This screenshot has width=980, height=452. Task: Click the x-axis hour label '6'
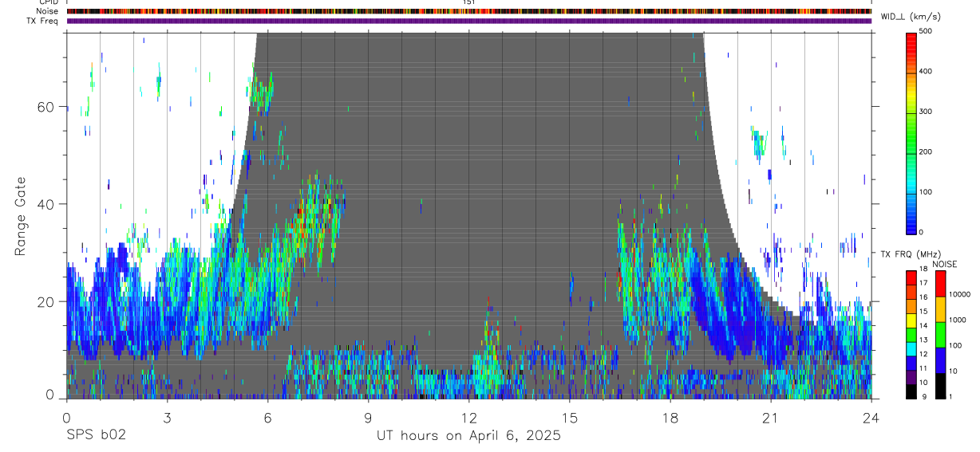pos(268,418)
